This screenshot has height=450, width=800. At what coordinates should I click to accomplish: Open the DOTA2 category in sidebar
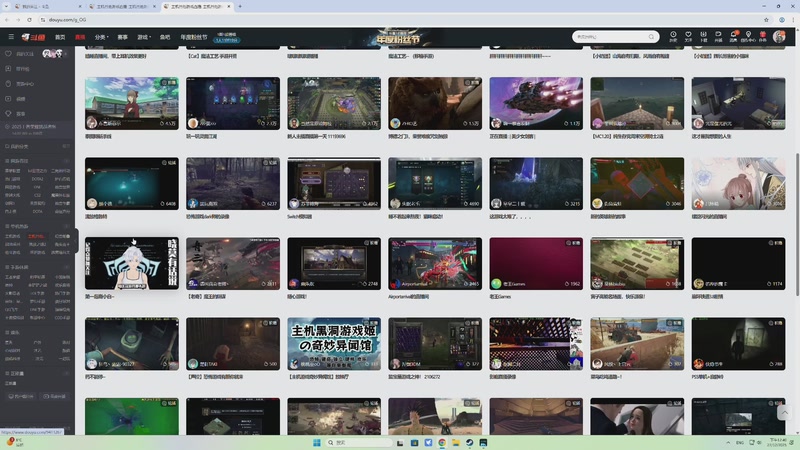click(x=37, y=179)
